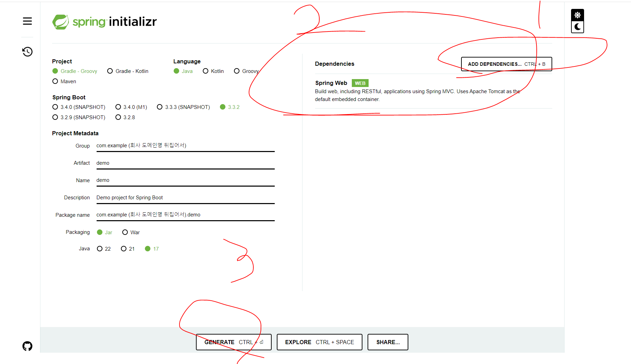Select Maven project type
The width and height of the screenshot is (631, 364).
64,81
